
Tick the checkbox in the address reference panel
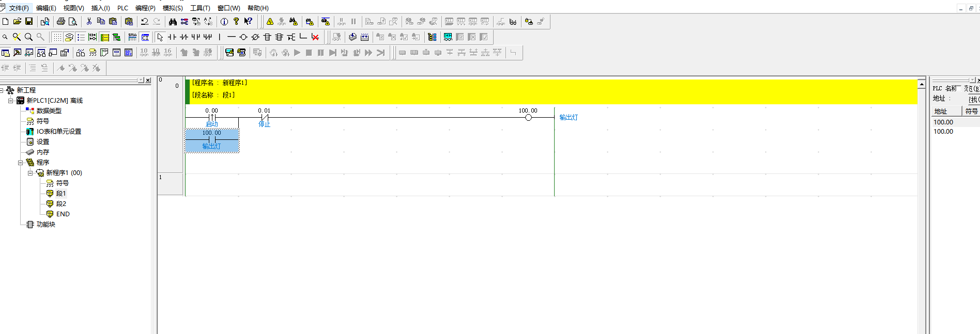point(959,88)
